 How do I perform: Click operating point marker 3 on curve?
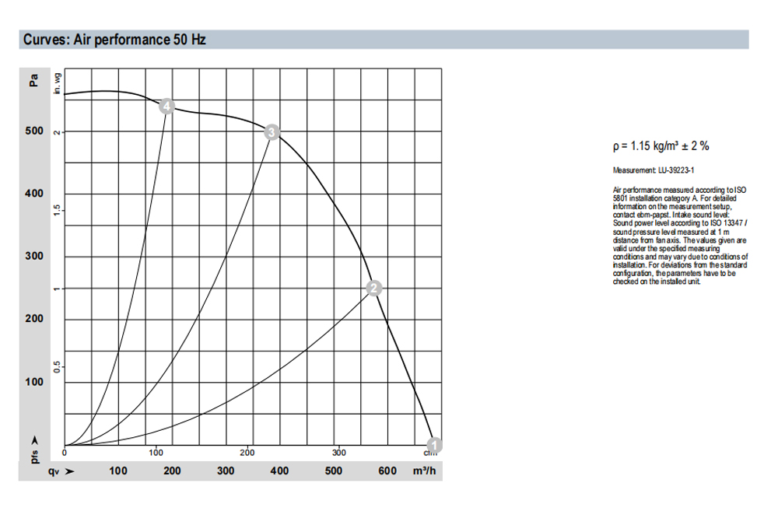pyautogui.click(x=272, y=132)
